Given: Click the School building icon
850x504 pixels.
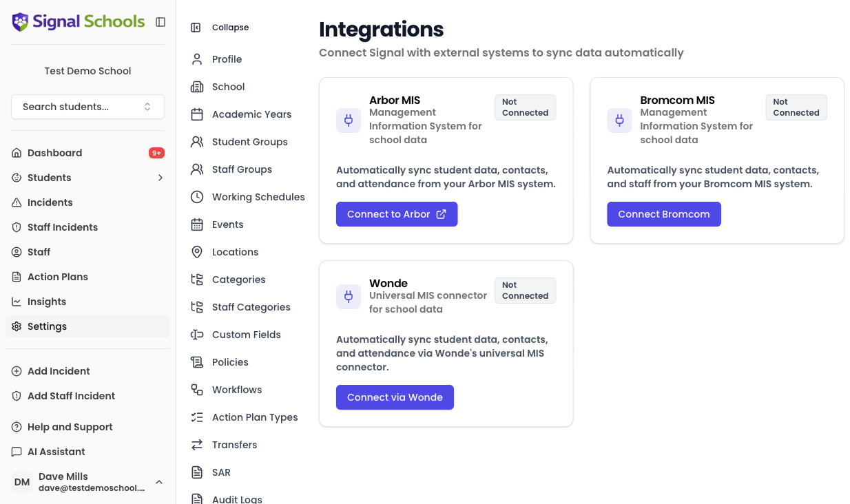Looking at the screenshot, I should pyautogui.click(x=197, y=87).
